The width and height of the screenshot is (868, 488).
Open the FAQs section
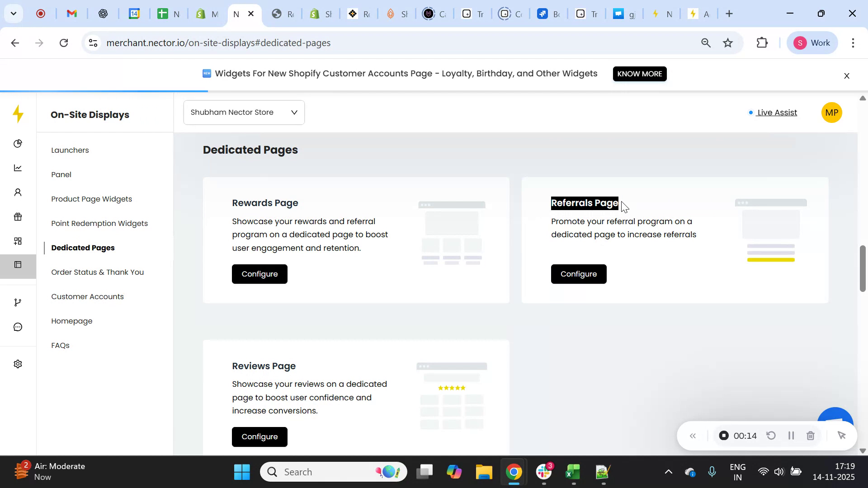(x=60, y=345)
